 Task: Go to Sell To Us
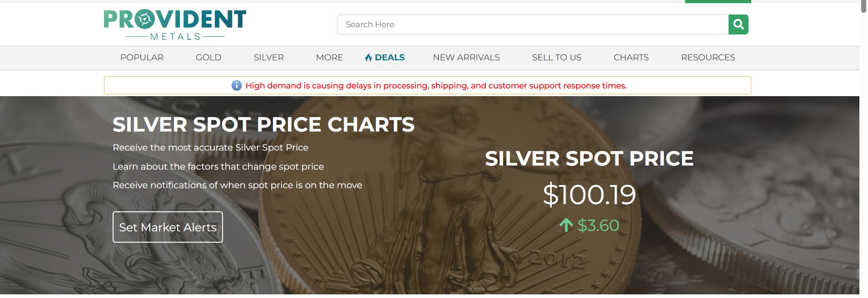[556, 58]
